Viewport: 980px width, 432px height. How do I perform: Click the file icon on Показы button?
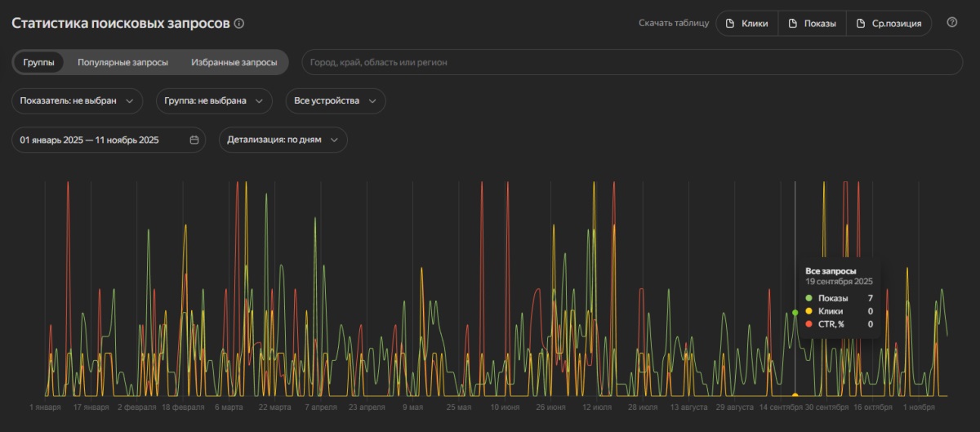pyautogui.click(x=793, y=24)
